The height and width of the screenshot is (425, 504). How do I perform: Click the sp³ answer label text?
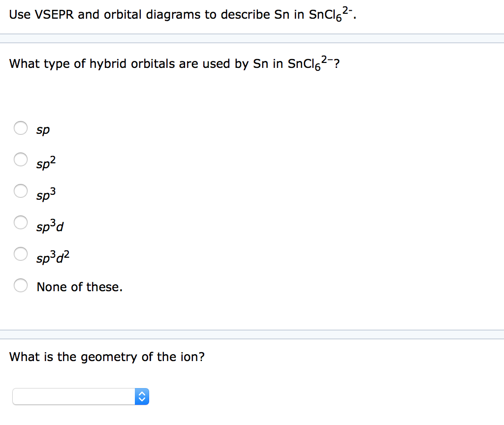point(46,194)
